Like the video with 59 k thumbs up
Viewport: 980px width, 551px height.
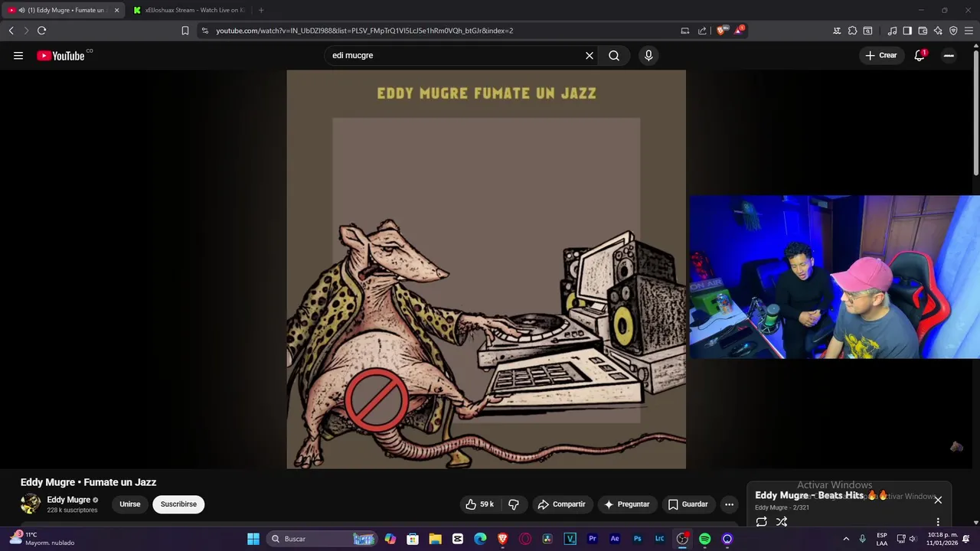(x=479, y=504)
